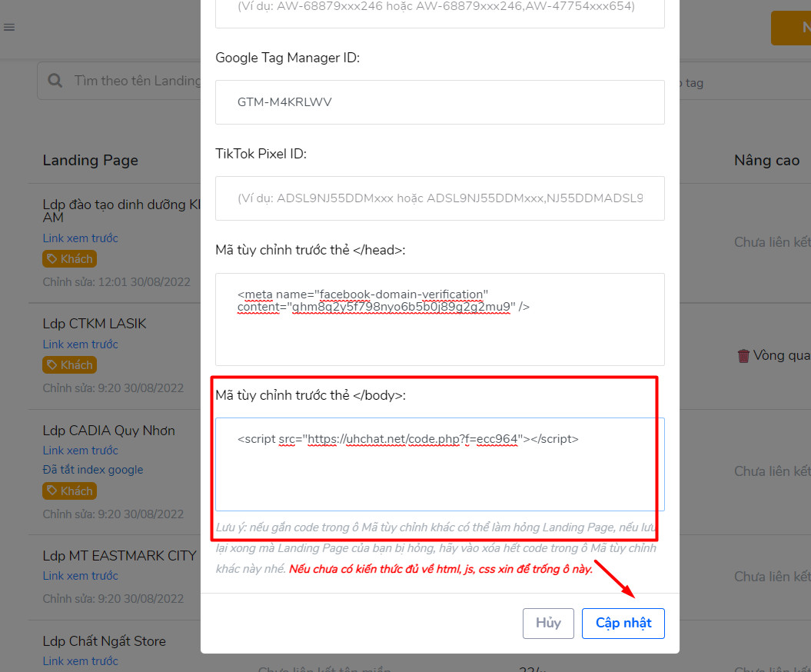Click the custom code before </body> textarea
The height and width of the screenshot is (672, 811).
[x=440, y=464]
